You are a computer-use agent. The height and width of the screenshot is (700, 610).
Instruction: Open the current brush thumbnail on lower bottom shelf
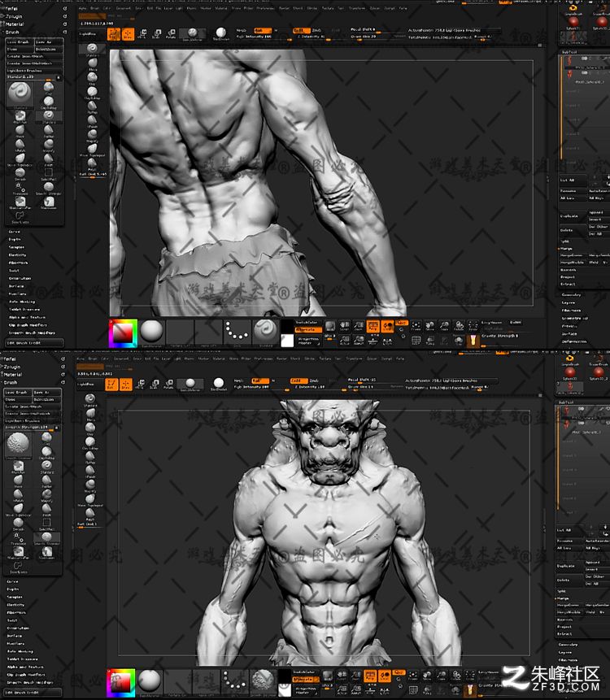(263, 681)
